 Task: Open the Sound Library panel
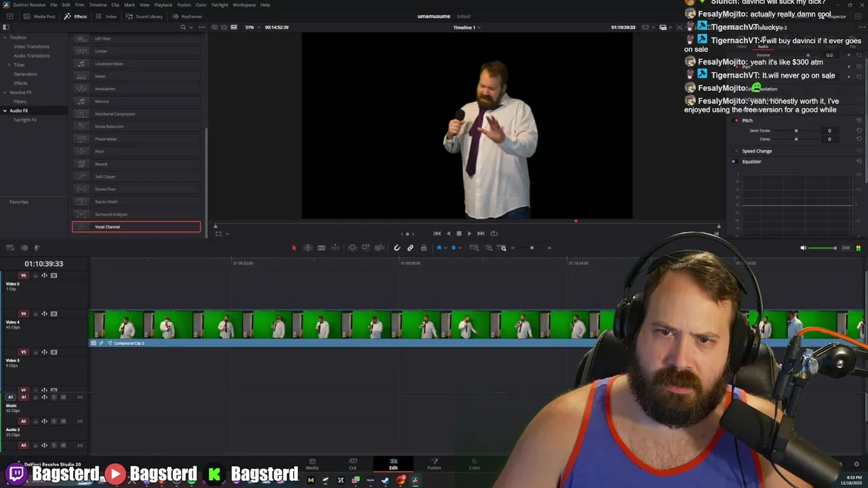click(144, 16)
